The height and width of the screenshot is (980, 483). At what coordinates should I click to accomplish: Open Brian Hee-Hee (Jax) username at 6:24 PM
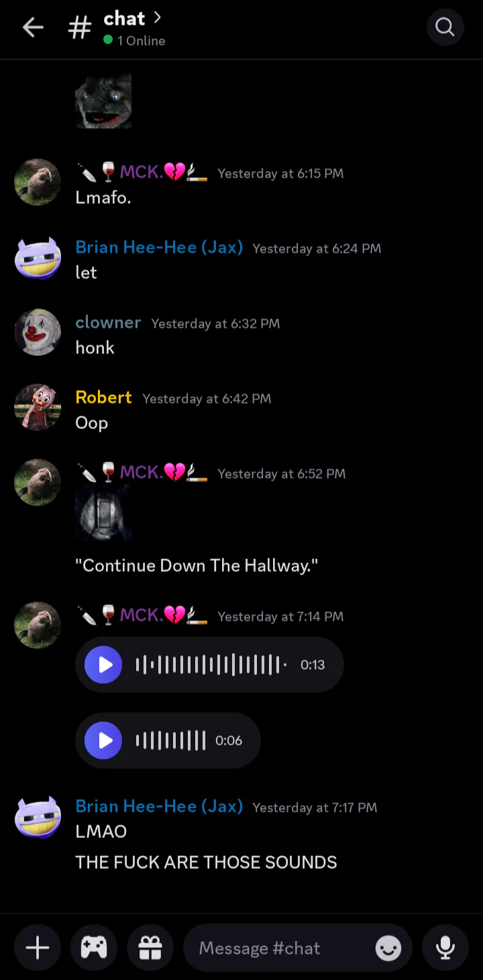(x=159, y=247)
